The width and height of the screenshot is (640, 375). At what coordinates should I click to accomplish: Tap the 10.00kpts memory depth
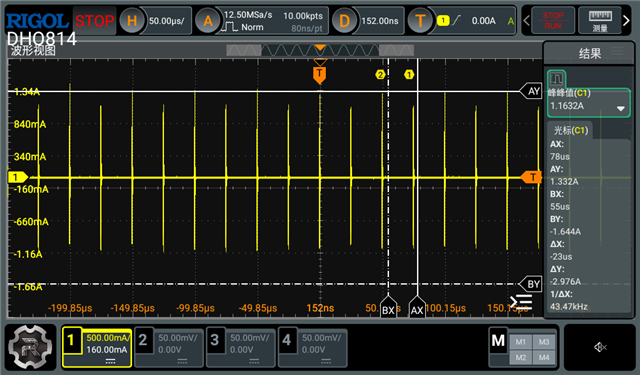[303, 16]
